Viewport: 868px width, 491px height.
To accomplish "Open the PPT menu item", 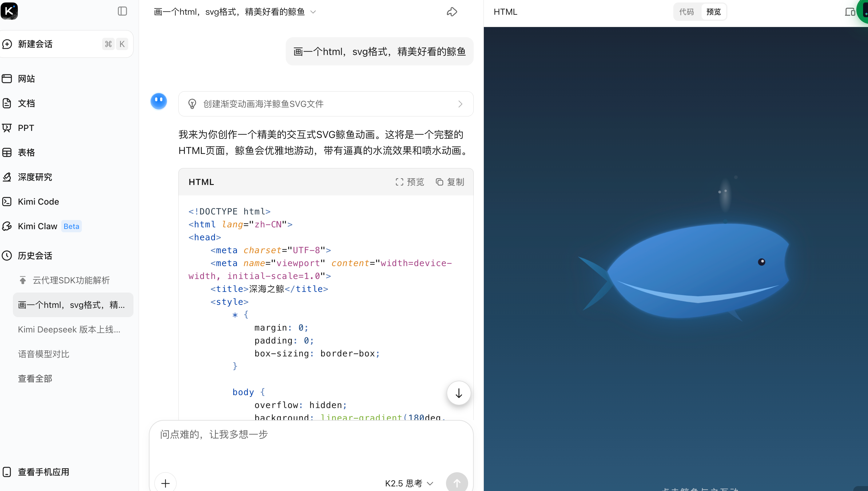I will click(26, 128).
